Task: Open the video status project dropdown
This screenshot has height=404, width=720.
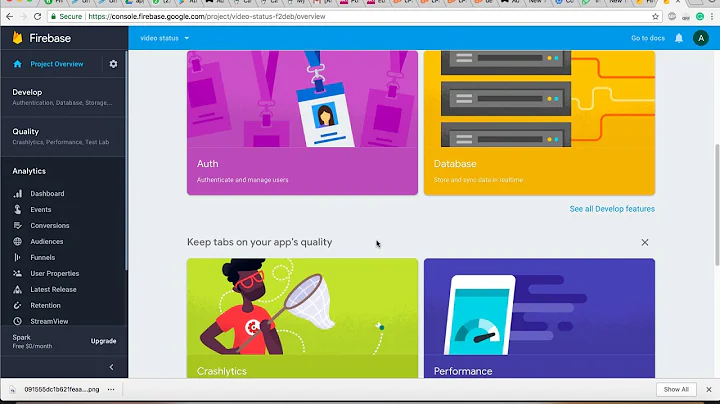Action: tap(164, 38)
